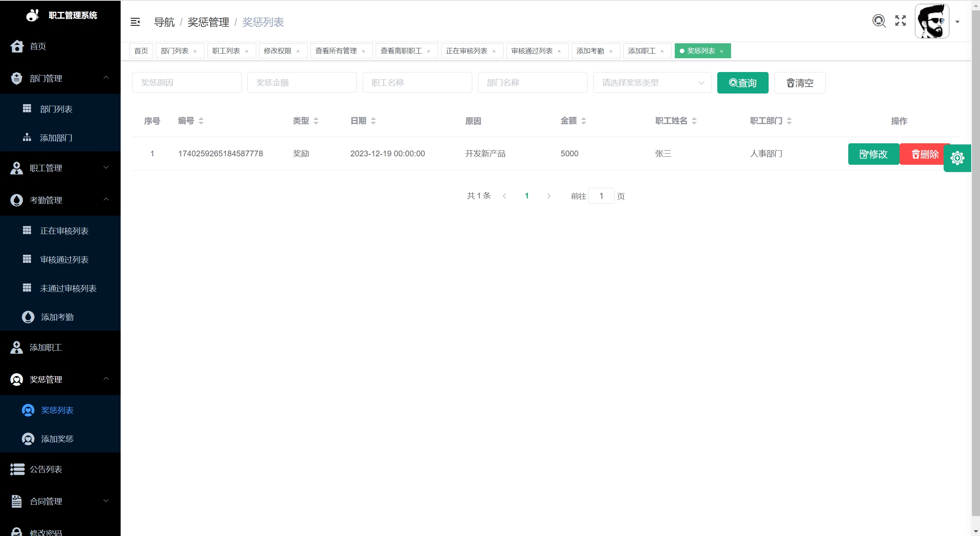Open the 请选择奖惩类型 dropdown
Image resolution: width=980 pixels, height=536 pixels.
coord(652,83)
